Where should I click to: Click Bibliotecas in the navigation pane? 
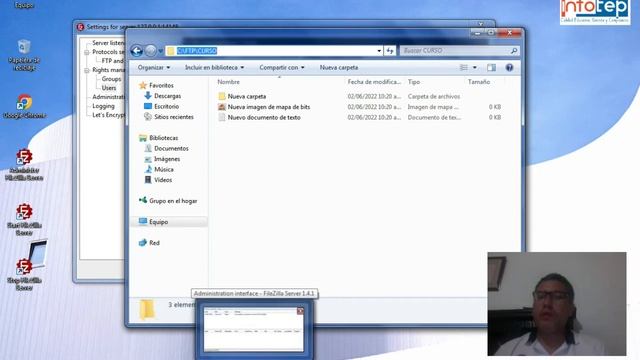pyautogui.click(x=163, y=138)
